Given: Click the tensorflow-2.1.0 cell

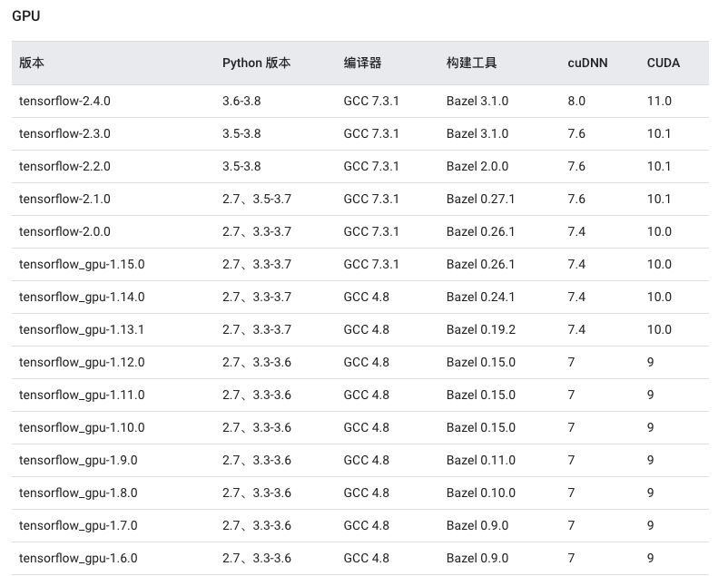Looking at the screenshot, I should click(x=64, y=199).
